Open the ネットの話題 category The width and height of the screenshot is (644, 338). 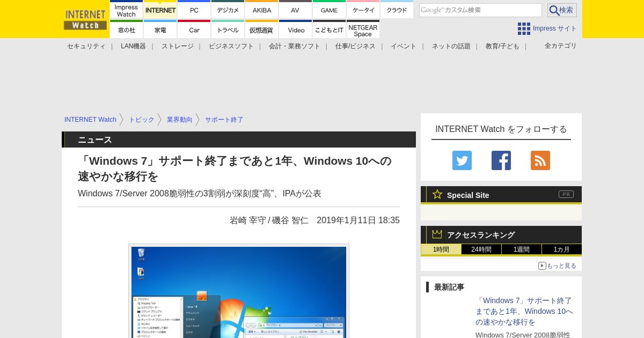pyautogui.click(x=451, y=46)
